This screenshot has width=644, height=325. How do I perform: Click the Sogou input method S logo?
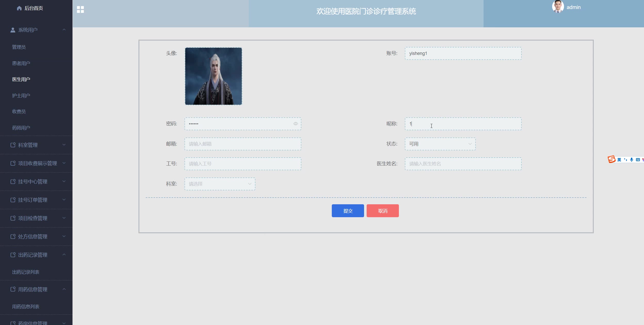tap(611, 159)
